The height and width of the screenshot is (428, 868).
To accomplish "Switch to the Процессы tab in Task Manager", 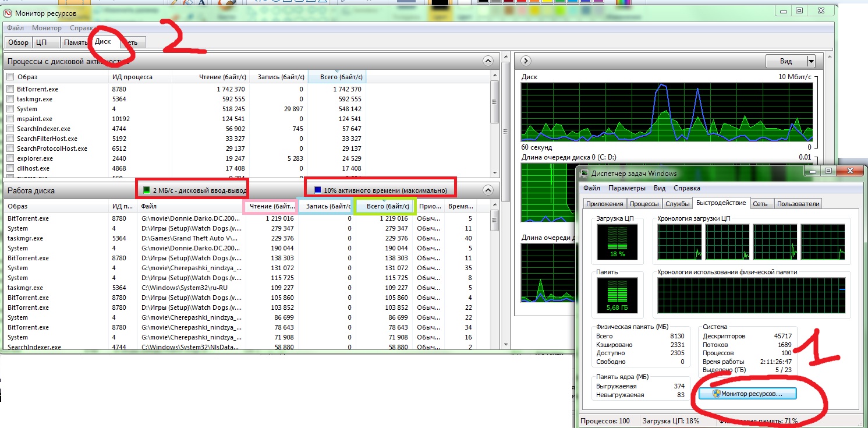I will 644,204.
